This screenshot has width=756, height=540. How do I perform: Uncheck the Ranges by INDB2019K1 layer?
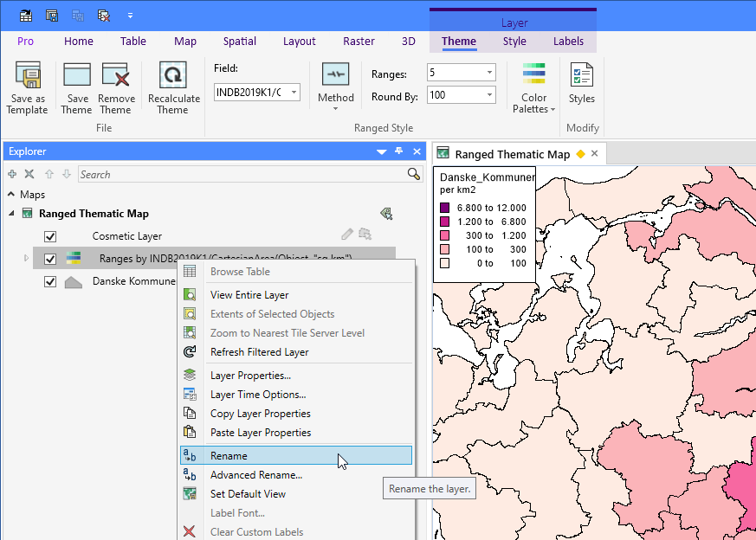[50, 258]
